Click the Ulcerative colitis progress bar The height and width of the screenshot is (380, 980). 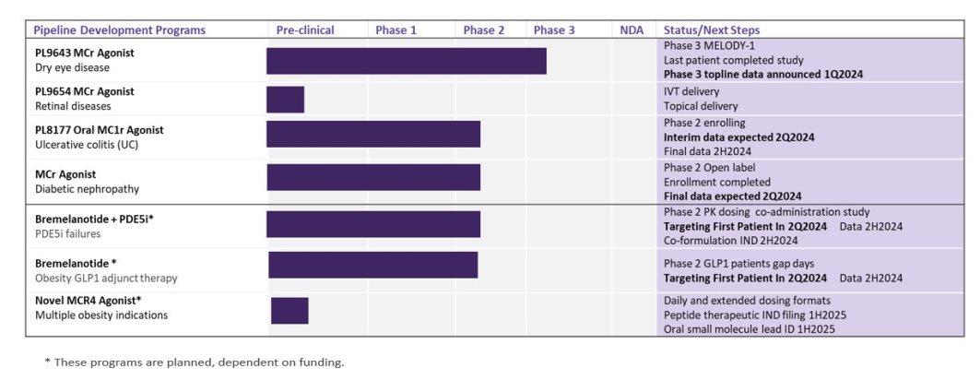tap(373, 134)
